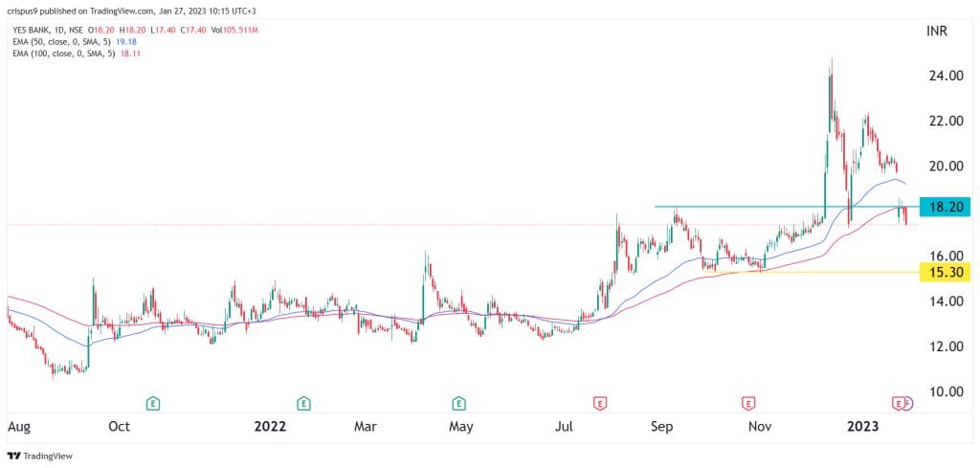Click the 2023 label on time axis
Viewport: 980px width, 468px height.
coord(862,428)
